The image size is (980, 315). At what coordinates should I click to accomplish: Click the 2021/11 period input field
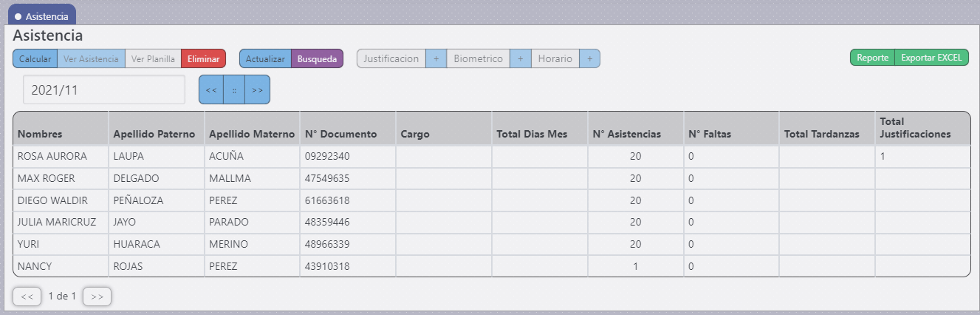[x=103, y=89]
